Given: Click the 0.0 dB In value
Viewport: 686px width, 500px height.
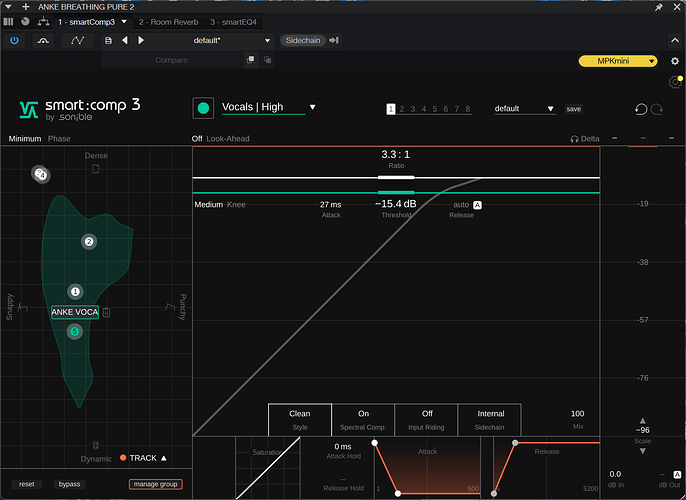Looking at the screenshot, I should 615,474.
